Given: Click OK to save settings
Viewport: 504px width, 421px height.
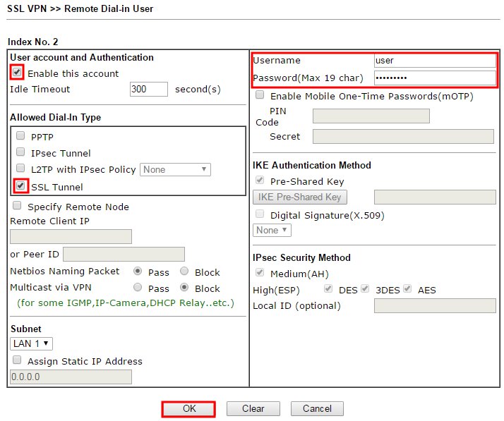Looking at the screenshot, I should point(188,409).
